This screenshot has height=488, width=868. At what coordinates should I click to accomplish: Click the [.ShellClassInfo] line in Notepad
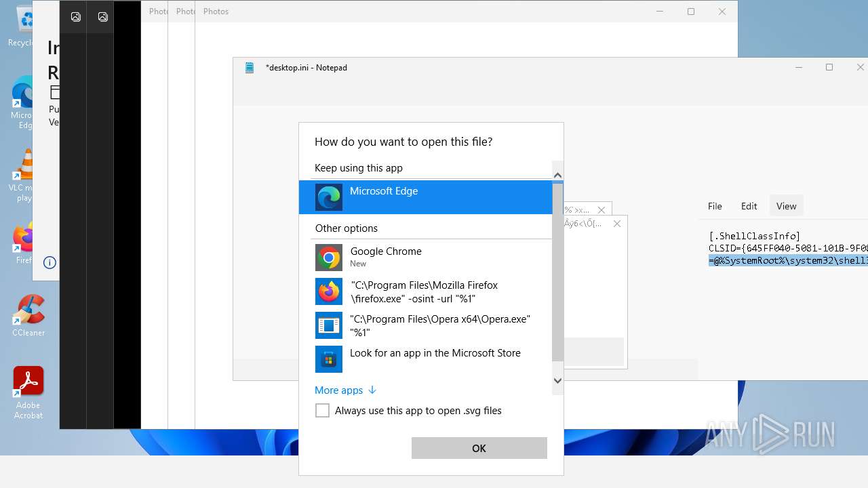click(755, 236)
